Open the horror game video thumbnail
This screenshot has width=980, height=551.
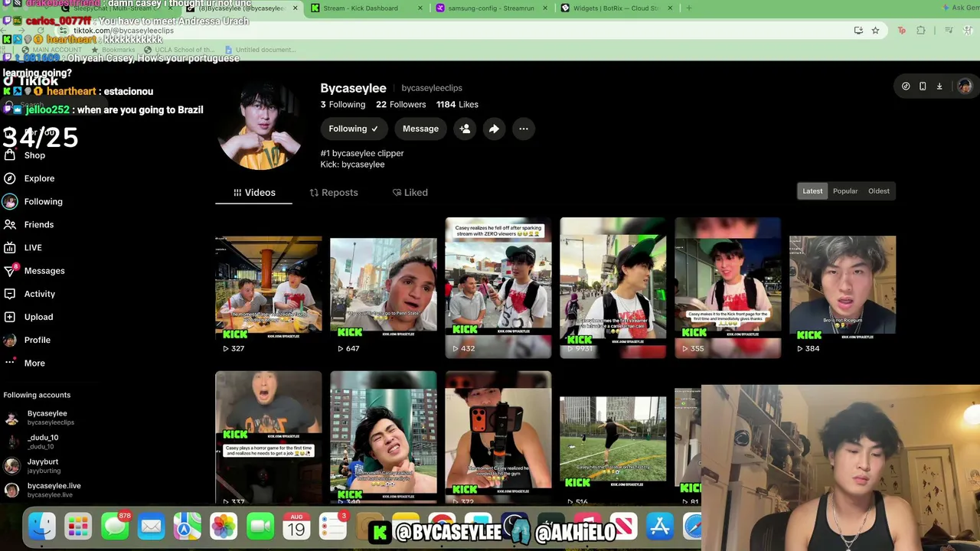269,437
